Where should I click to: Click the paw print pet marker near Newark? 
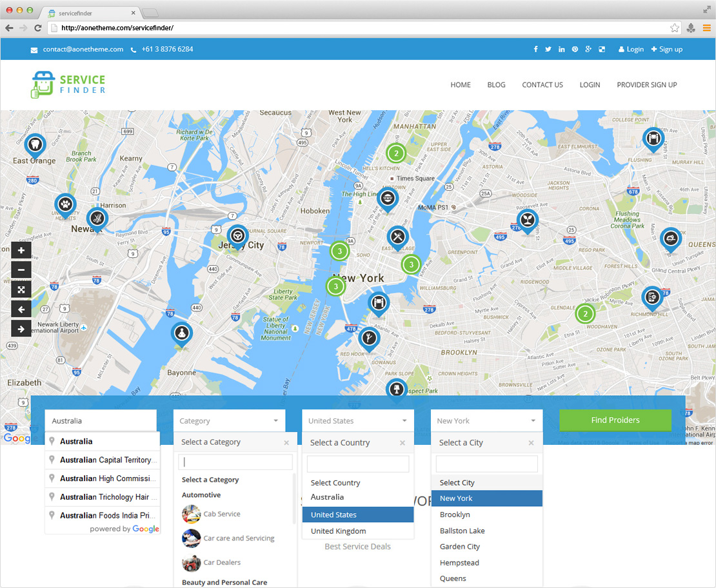click(65, 204)
